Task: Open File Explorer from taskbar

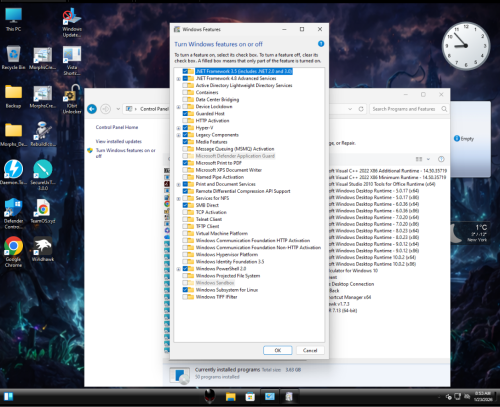Action: 231,396
